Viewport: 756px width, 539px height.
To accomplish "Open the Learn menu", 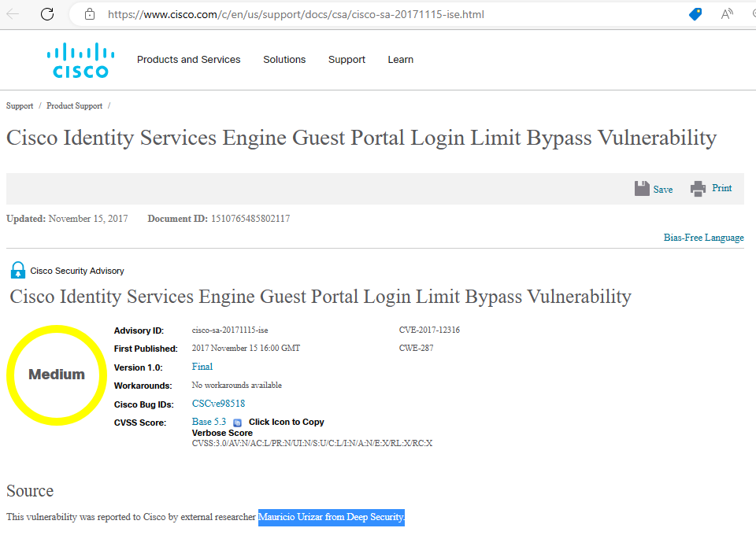I will pyautogui.click(x=401, y=60).
